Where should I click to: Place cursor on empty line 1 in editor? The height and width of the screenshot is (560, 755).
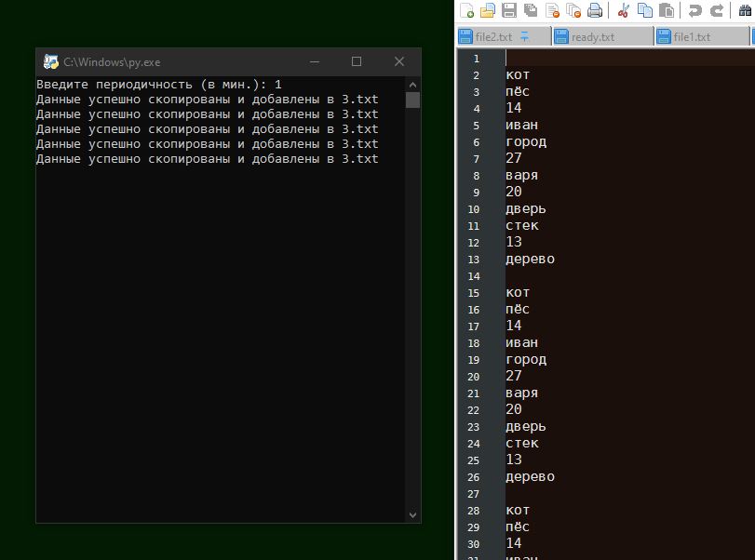tap(630, 59)
